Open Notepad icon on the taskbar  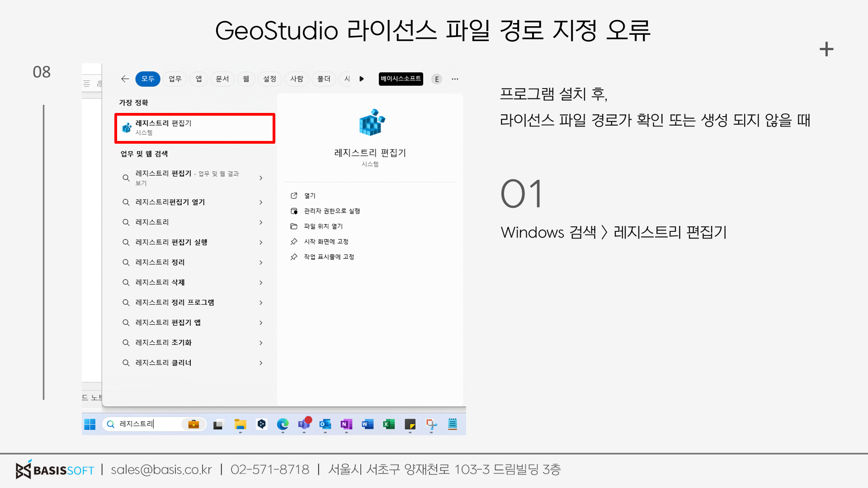pyautogui.click(x=453, y=424)
